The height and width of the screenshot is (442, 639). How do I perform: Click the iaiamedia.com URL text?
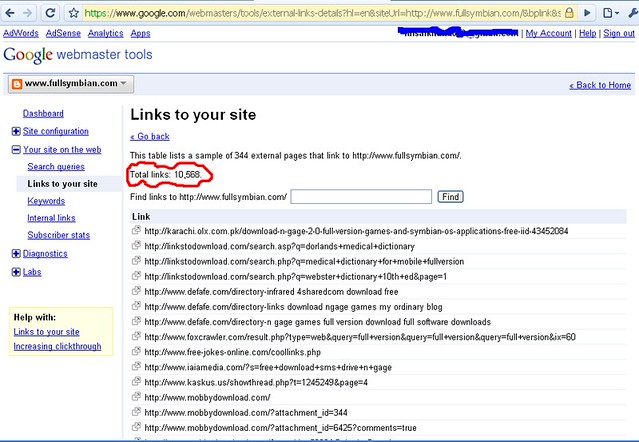[268, 367]
